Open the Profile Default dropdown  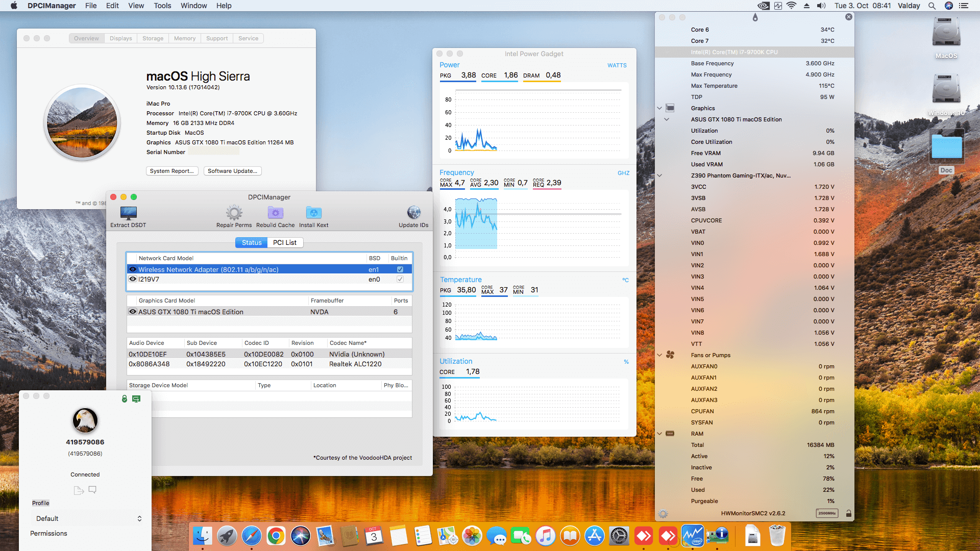(x=88, y=518)
